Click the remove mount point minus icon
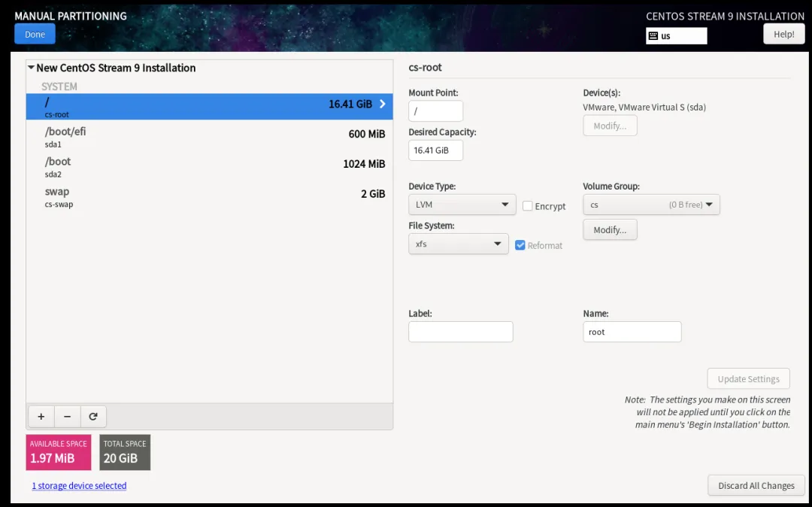 click(x=68, y=417)
